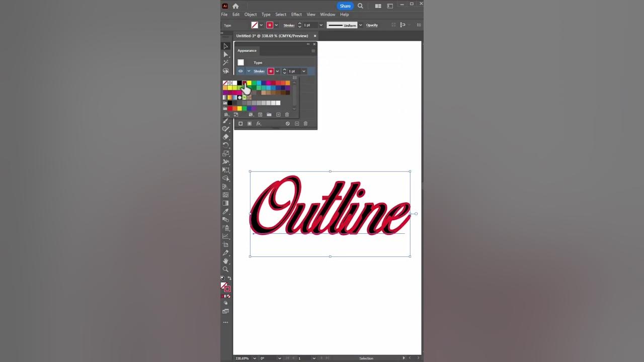Click the Home icon
This screenshot has height=362, width=644.
point(235,6)
